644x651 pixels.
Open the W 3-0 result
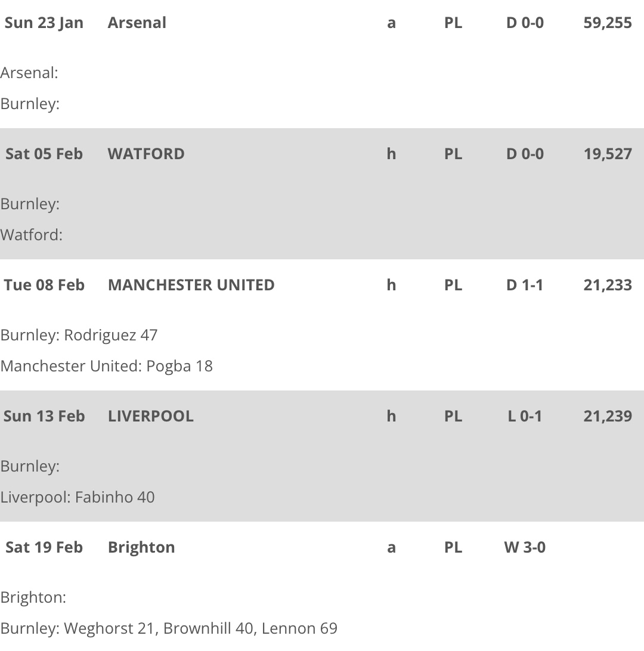[x=525, y=547]
